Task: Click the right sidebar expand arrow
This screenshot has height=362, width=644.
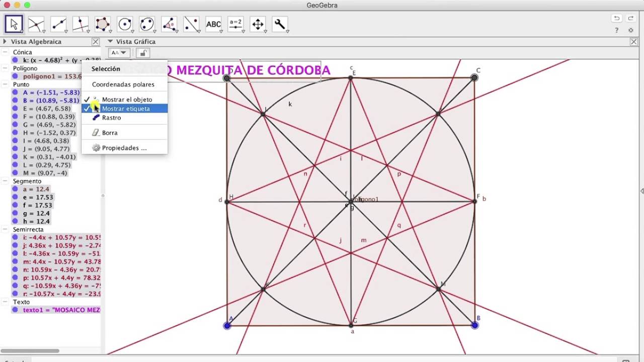Action: [x=641, y=191]
